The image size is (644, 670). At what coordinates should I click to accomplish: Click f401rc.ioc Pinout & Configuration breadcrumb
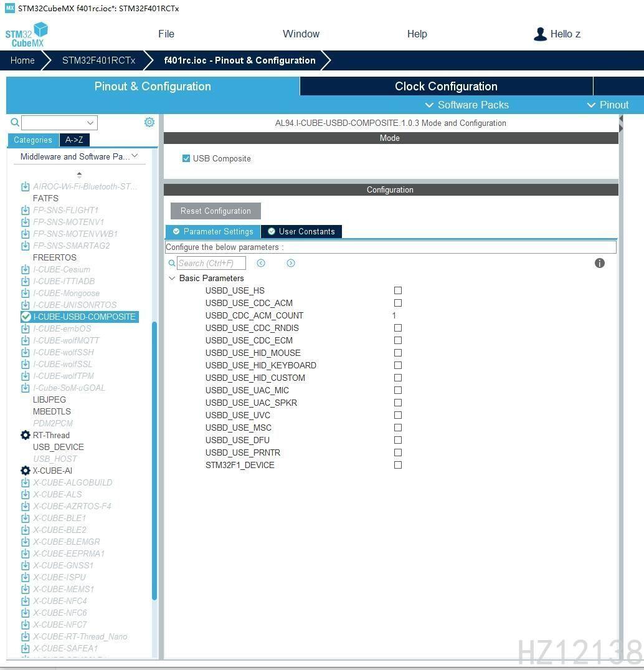[240, 60]
